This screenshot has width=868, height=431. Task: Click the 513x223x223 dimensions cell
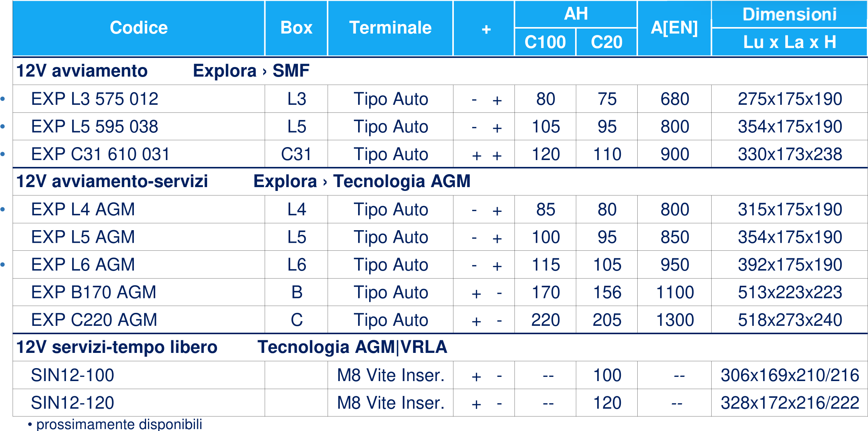tap(789, 292)
